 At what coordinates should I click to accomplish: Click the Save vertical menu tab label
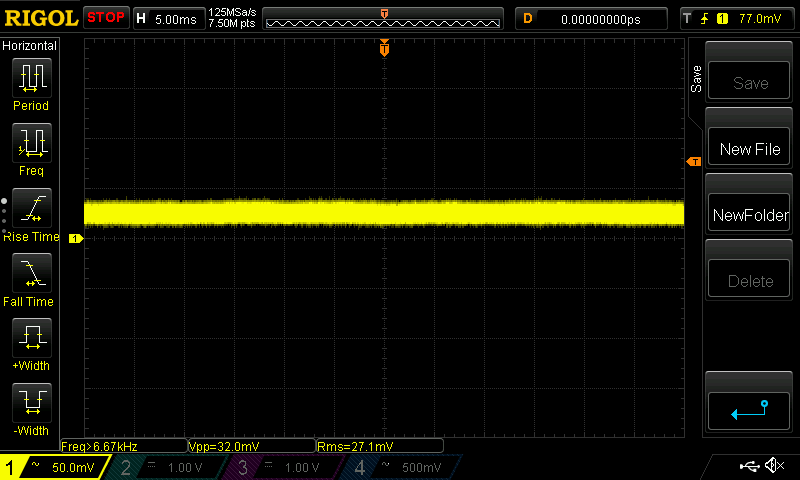pyautogui.click(x=696, y=79)
